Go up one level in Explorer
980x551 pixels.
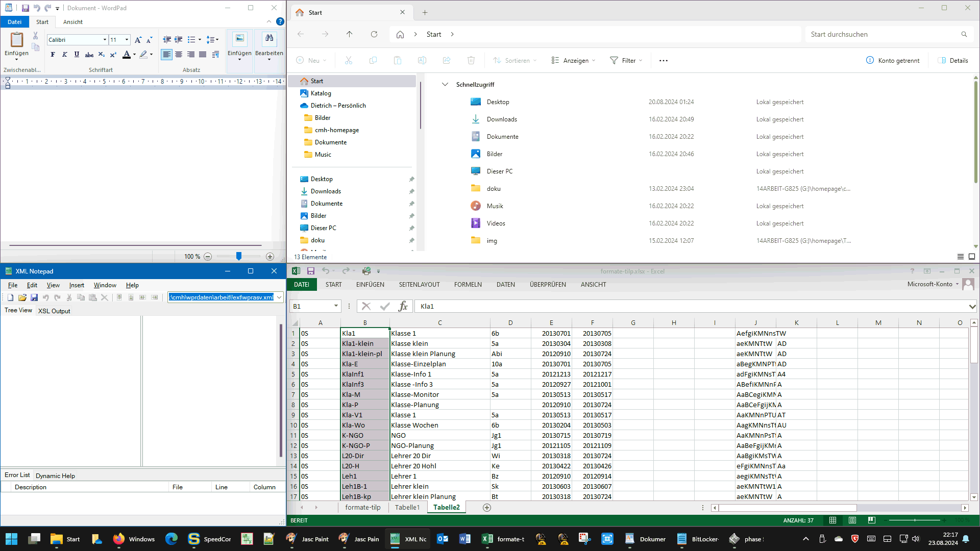pos(349,34)
